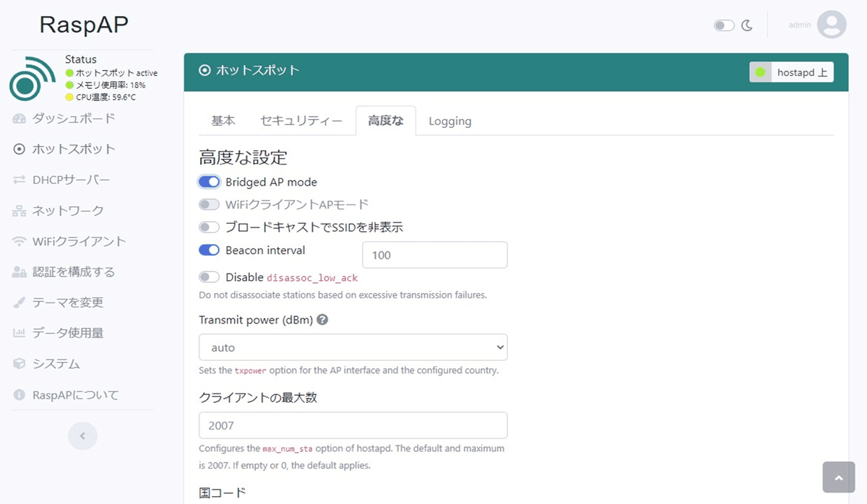
Task: Toggle the night mode switch in header
Action: click(x=724, y=25)
